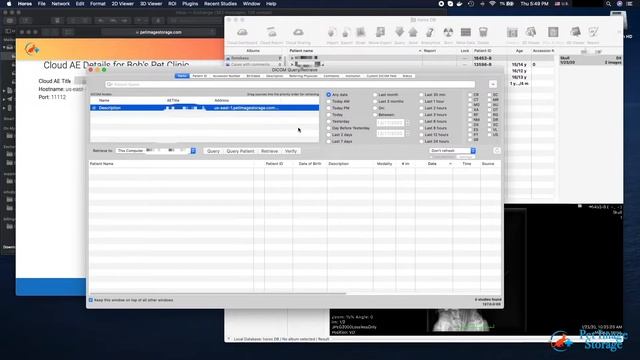This screenshot has width=640, height=360.
Task: Select the Last 7 days radio button
Action: coord(329,141)
